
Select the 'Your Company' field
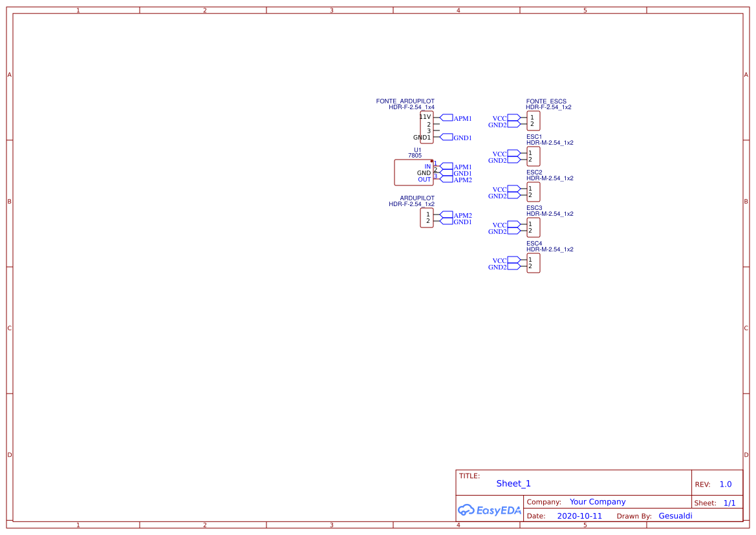pyautogui.click(x=598, y=501)
